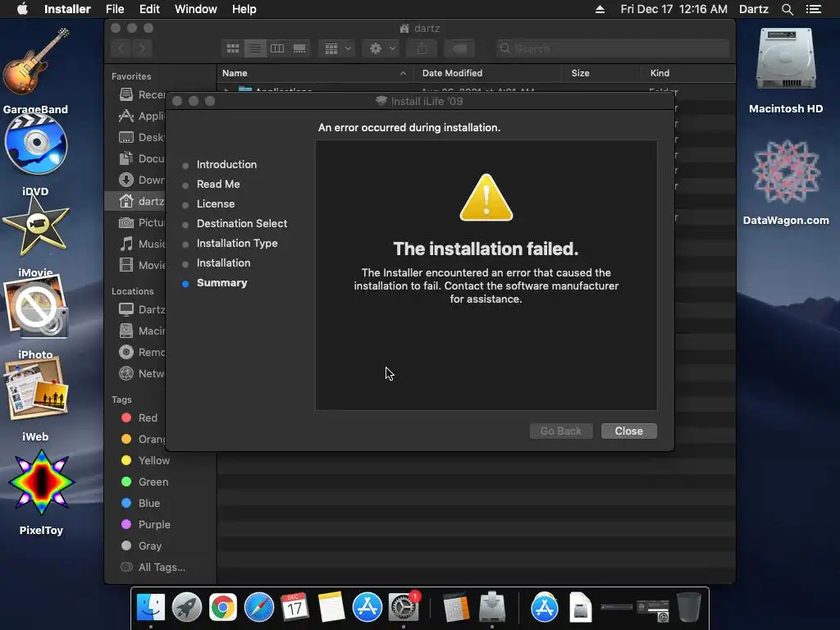Open Launchpad rocket in the Dock

pyautogui.click(x=186, y=608)
